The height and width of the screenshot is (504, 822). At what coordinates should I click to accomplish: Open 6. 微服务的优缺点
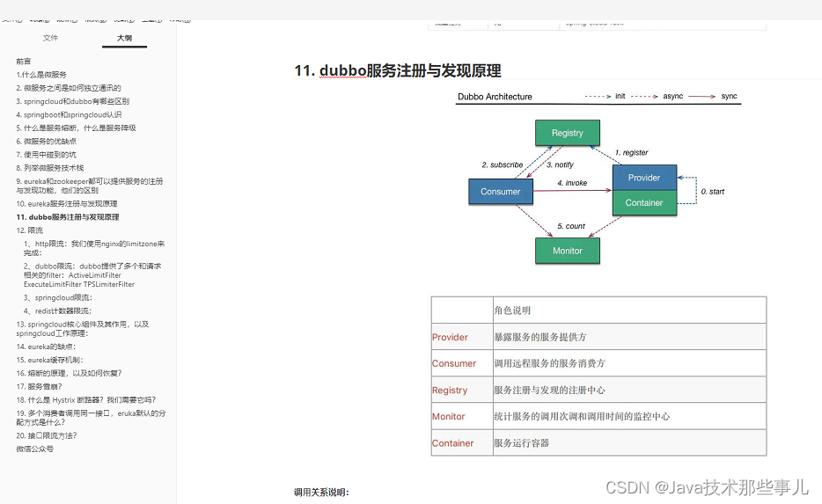pyautogui.click(x=46, y=141)
